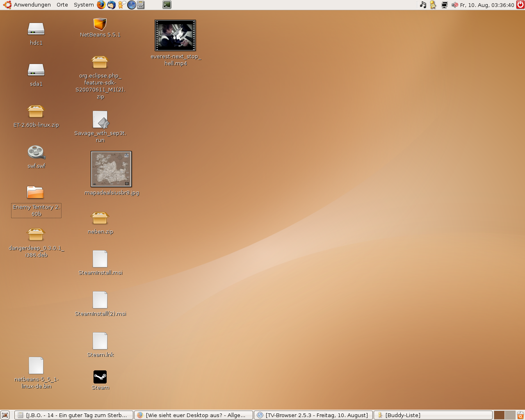Switch to the second workspace
Screen dimensions: 525x420
510,415
